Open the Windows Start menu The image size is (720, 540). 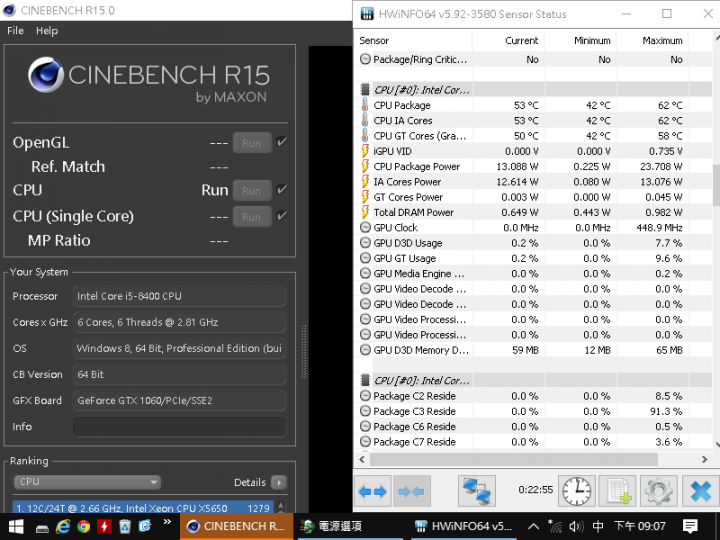[x=16, y=526]
